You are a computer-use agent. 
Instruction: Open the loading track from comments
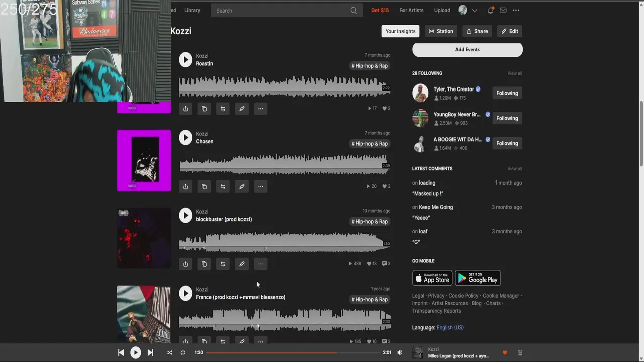tap(427, 183)
